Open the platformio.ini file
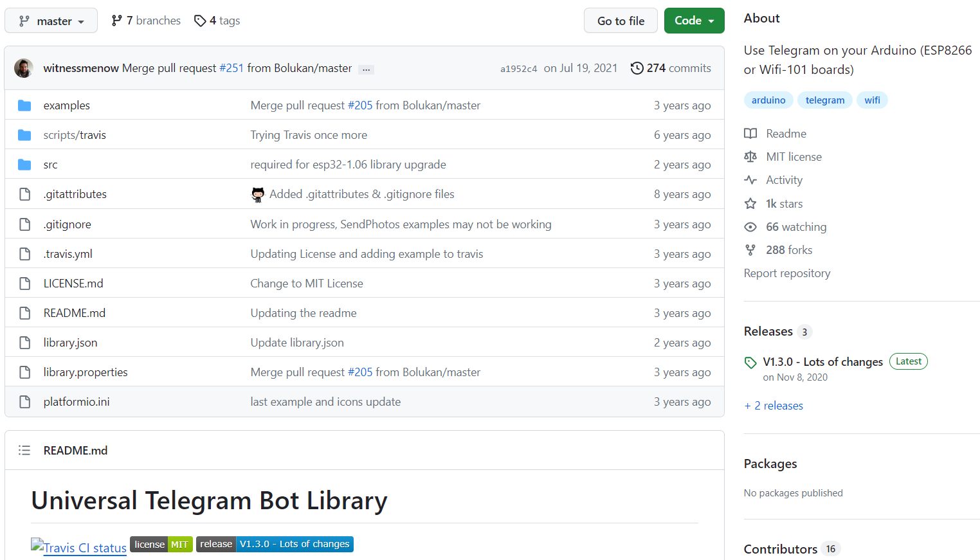This screenshot has height=560, width=980. click(x=77, y=402)
